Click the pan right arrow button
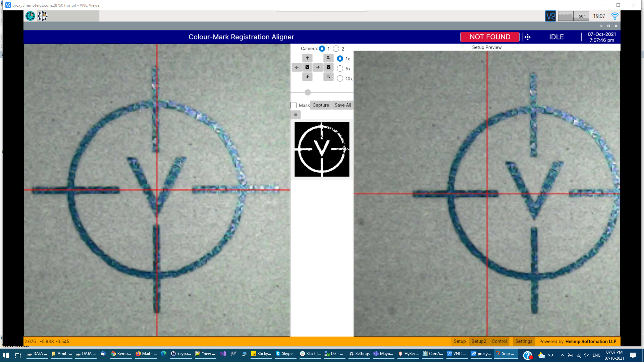Viewport: 644px width, 362px height. (x=318, y=67)
